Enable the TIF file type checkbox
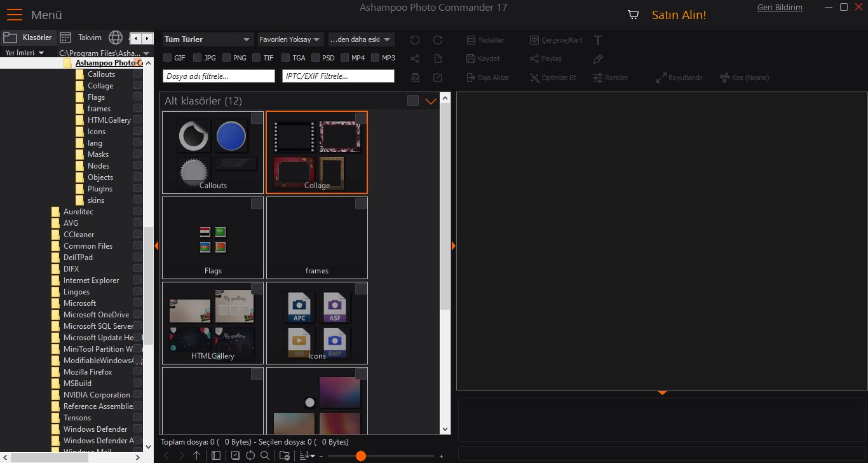The height and width of the screenshot is (463, 868). (x=257, y=58)
